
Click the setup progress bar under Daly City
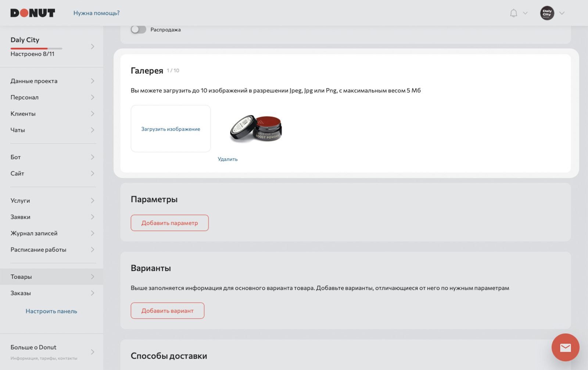[x=36, y=48]
